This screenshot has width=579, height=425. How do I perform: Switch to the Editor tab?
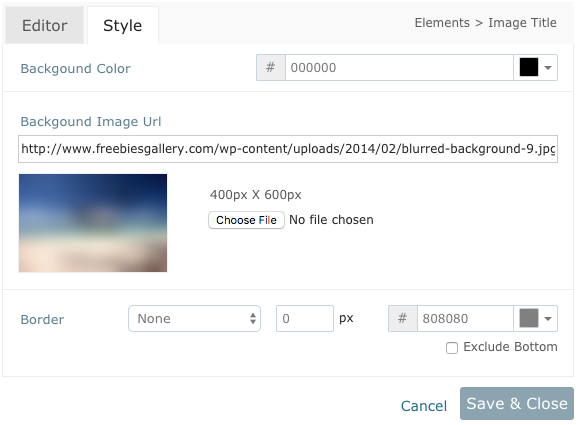44,25
